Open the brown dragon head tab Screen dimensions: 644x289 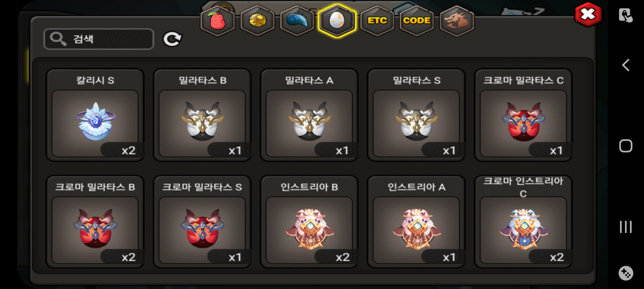click(x=457, y=21)
